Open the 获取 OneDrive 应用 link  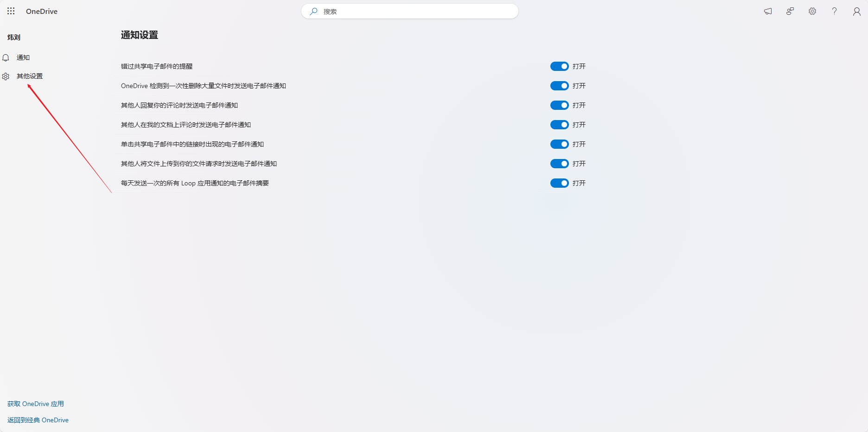36,404
